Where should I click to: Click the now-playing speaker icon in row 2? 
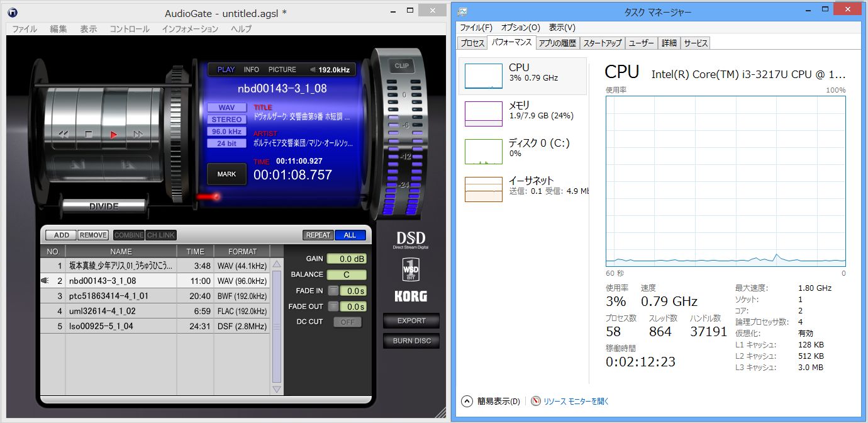[45, 281]
